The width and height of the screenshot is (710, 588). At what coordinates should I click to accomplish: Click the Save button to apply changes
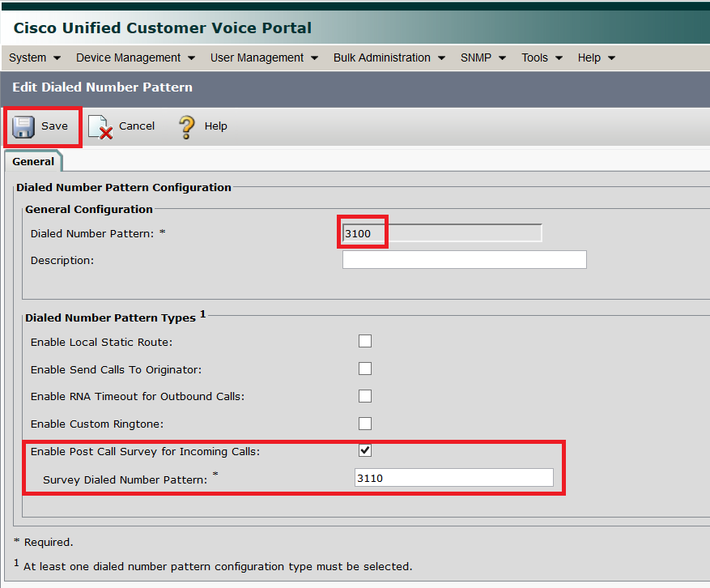click(46, 126)
